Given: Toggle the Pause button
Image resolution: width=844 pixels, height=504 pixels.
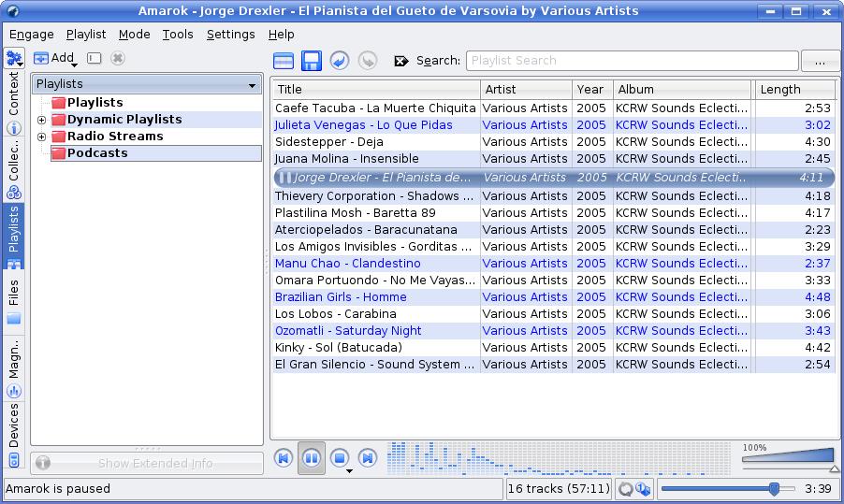Looking at the screenshot, I should [x=312, y=458].
